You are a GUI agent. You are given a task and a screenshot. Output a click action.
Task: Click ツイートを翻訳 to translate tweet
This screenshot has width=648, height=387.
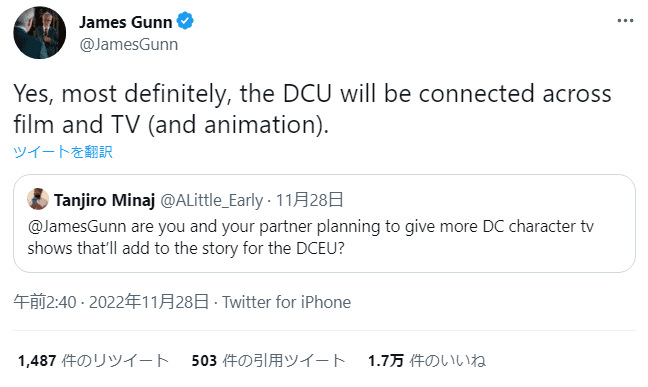[63, 151]
